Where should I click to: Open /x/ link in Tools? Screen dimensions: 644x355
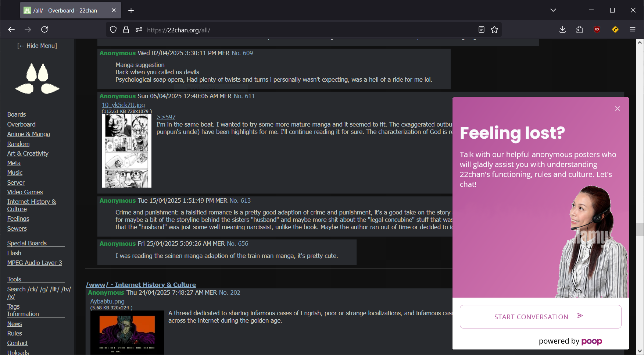11,297
